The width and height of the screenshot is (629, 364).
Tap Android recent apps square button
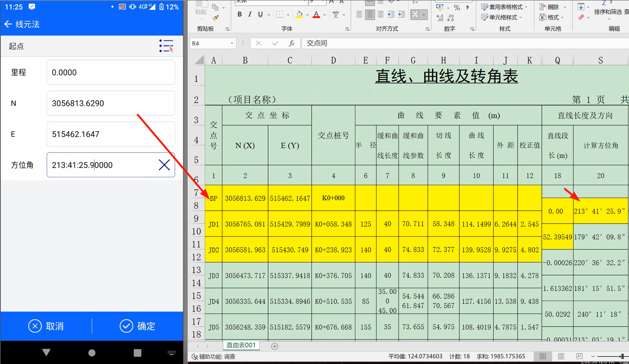137,353
